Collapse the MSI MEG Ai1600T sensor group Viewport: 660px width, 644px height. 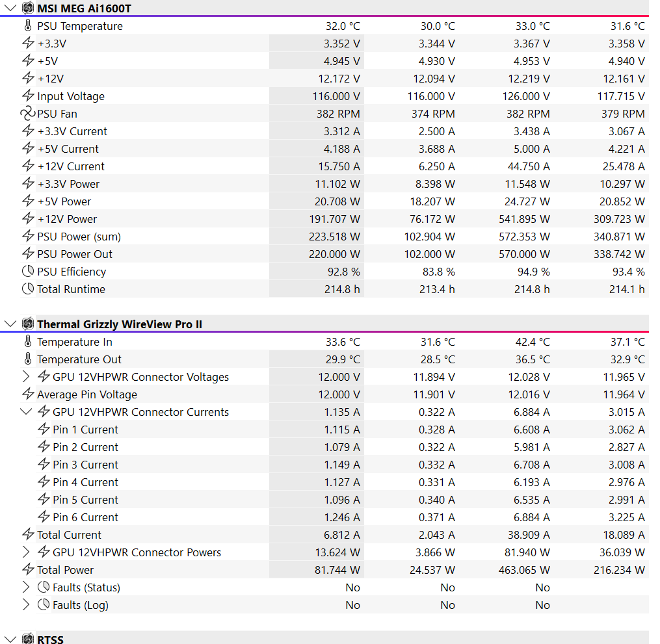[x=10, y=8]
